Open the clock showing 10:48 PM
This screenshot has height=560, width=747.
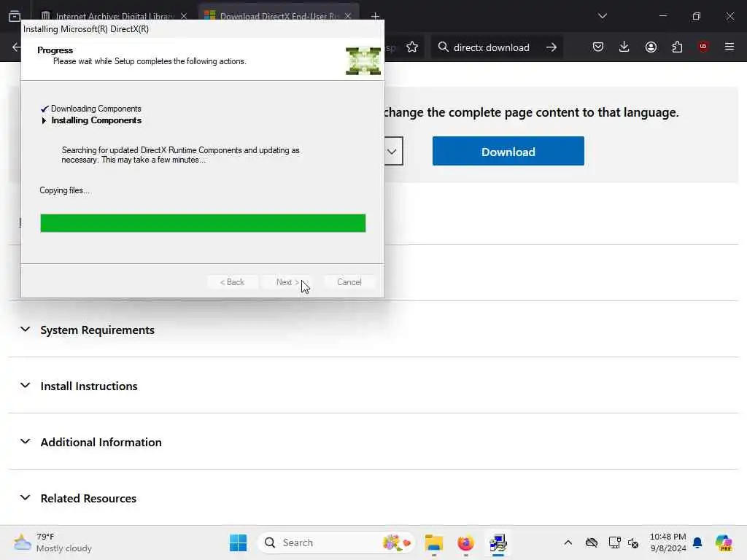point(667,542)
